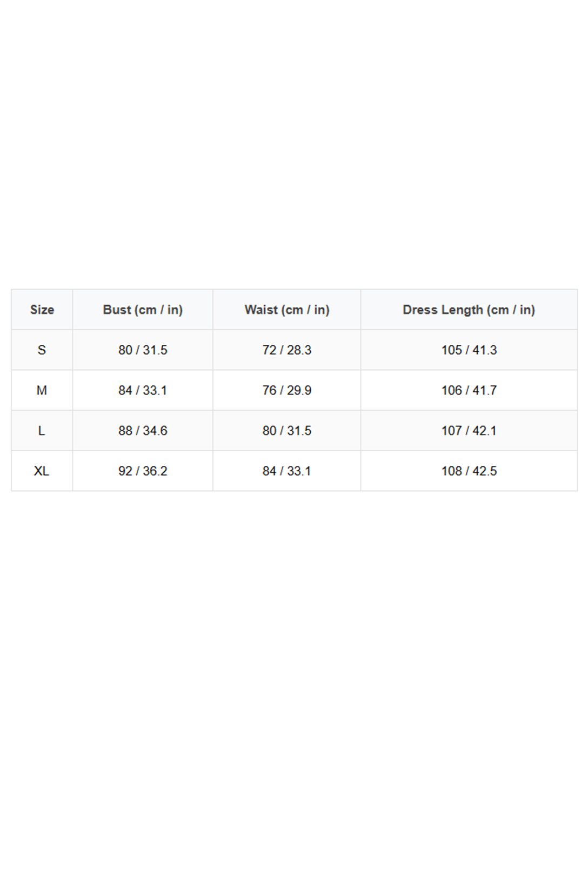Click the bust value 88 / 34.6
The width and height of the screenshot is (588, 882).
pos(143,431)
